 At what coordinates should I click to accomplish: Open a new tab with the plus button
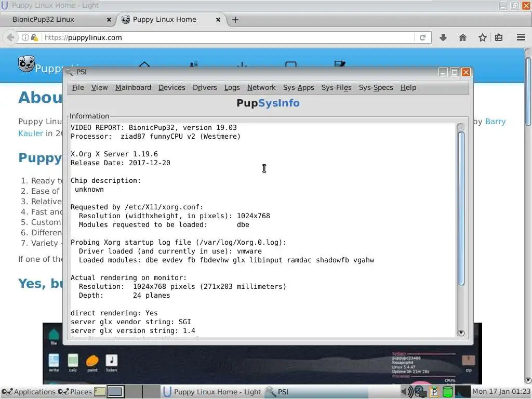[x=235, y=20]
